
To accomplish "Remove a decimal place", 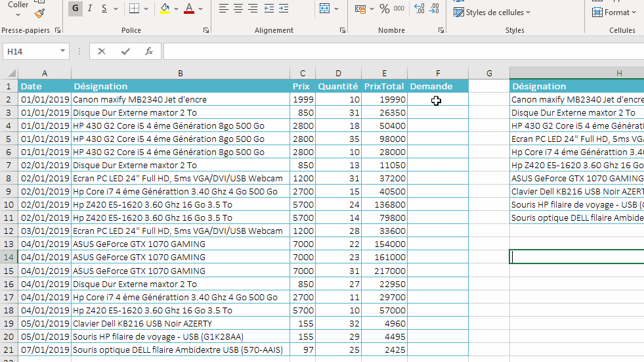I will click(434, 9).
